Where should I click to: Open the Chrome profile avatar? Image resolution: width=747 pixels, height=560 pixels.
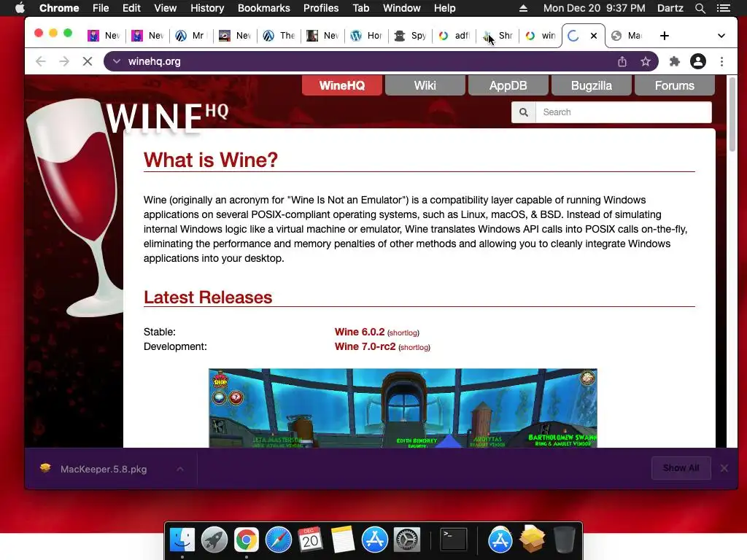click(x=698, y=61)
